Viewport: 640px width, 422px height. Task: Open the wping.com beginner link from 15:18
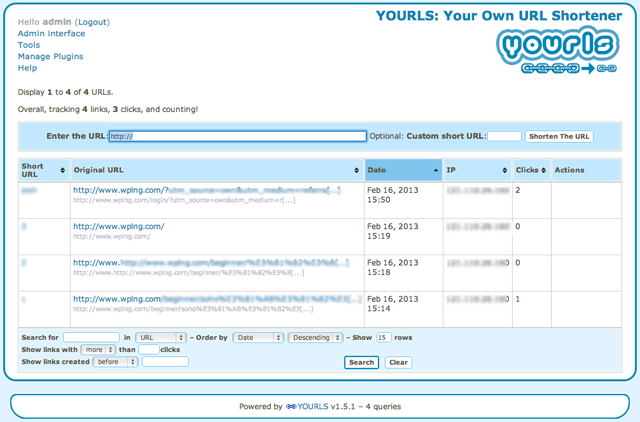pos(211,262)
